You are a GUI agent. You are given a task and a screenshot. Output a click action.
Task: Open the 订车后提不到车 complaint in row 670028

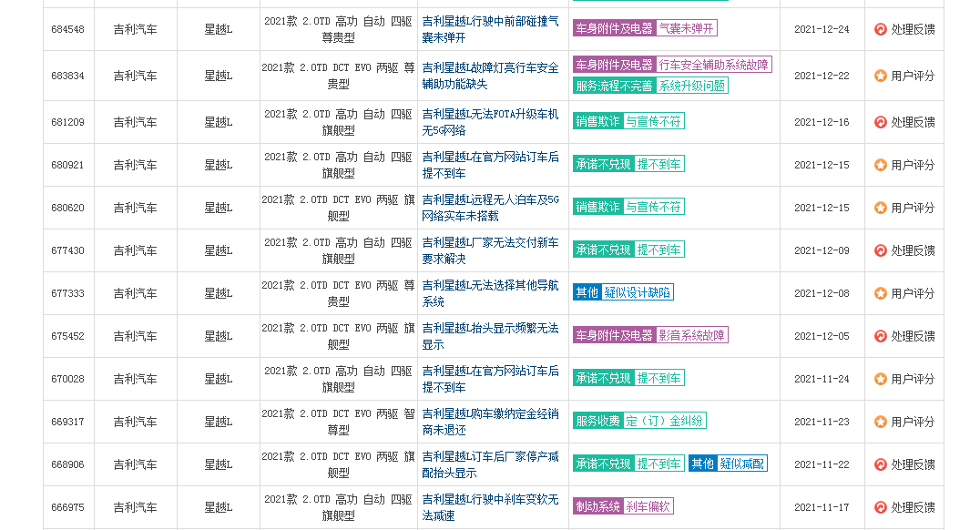click(x=491, y=379)
